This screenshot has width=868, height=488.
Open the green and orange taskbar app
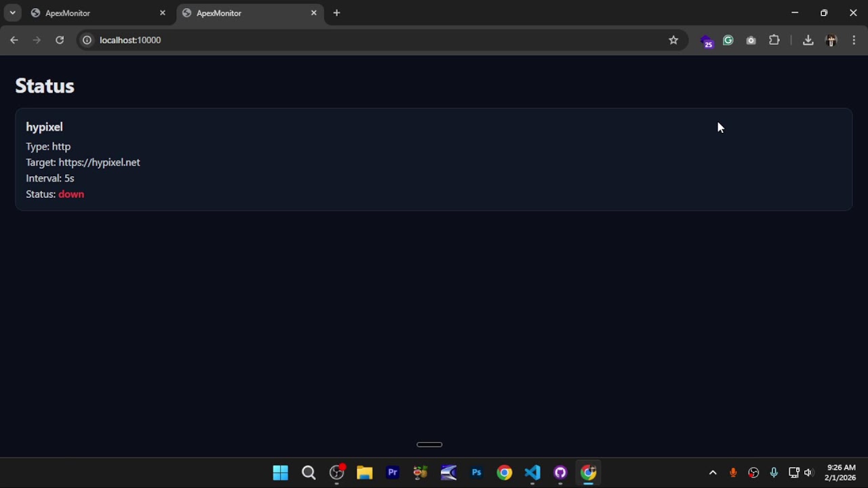tap(420, 473)
